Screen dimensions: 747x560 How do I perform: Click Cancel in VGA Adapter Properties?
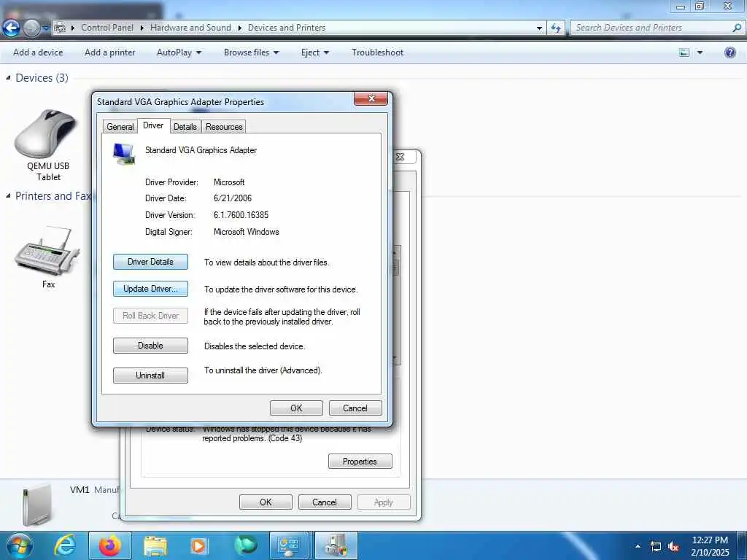(355, 408)
